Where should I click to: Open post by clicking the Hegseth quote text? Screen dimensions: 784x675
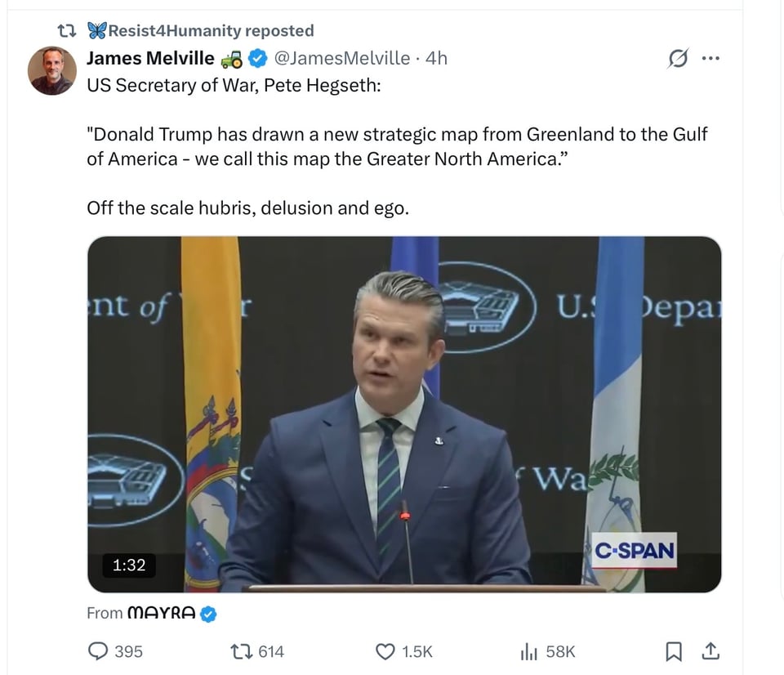(397, 145)
